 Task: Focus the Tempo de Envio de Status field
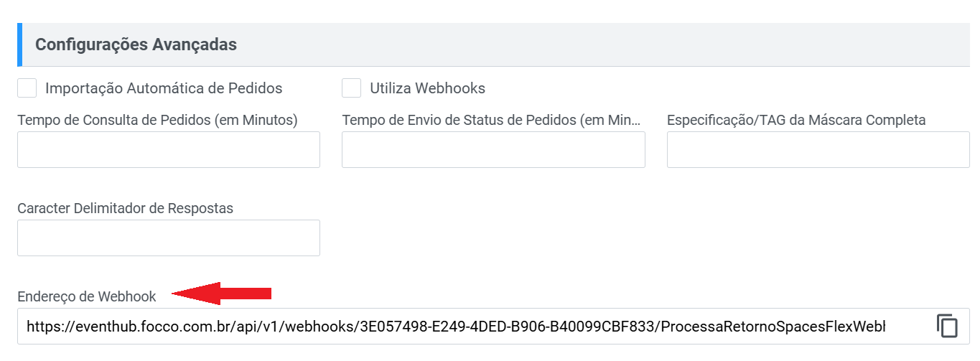pyautogui.click(x=493, y=150)
